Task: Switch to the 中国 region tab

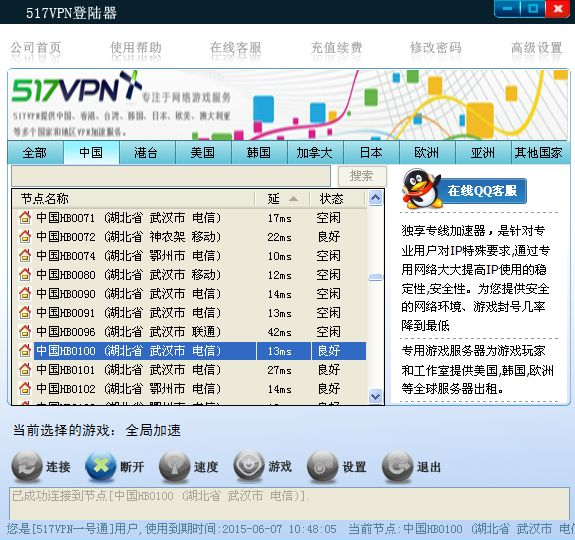Action: 91,153
